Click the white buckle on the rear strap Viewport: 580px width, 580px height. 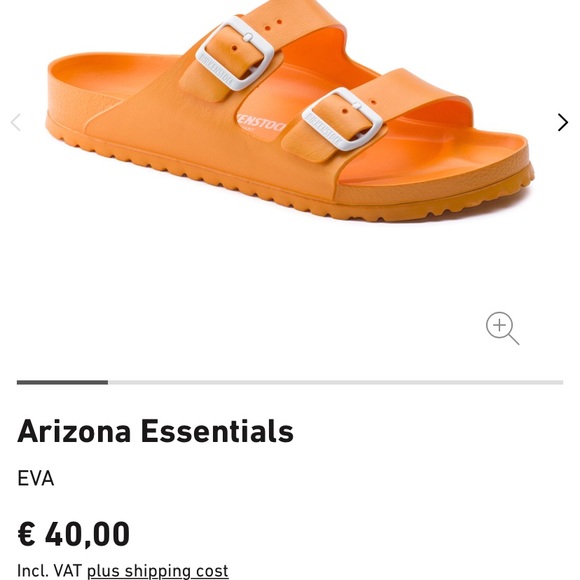[235, 53]
